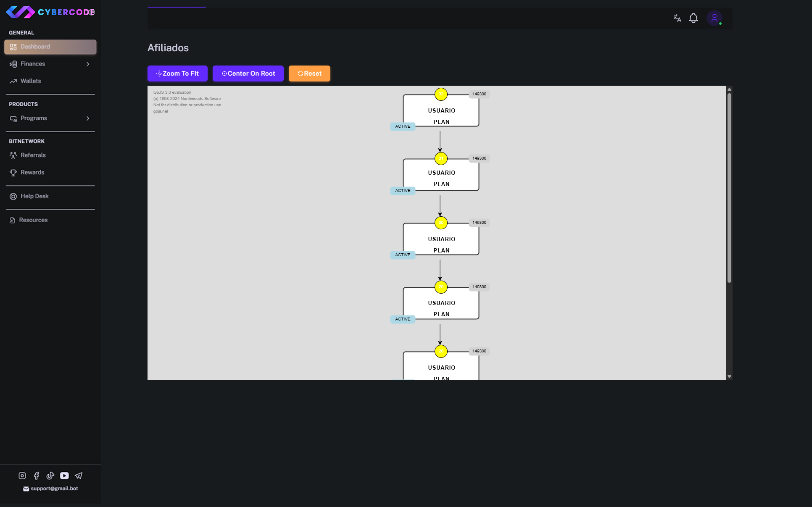812x507 pixels.
Task: Open the notifications bell
Action: pos(693,18)
